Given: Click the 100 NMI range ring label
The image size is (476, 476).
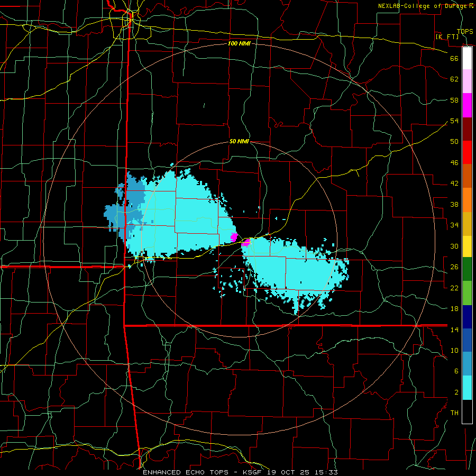Looking at the screenshot, I should [239, 43].
